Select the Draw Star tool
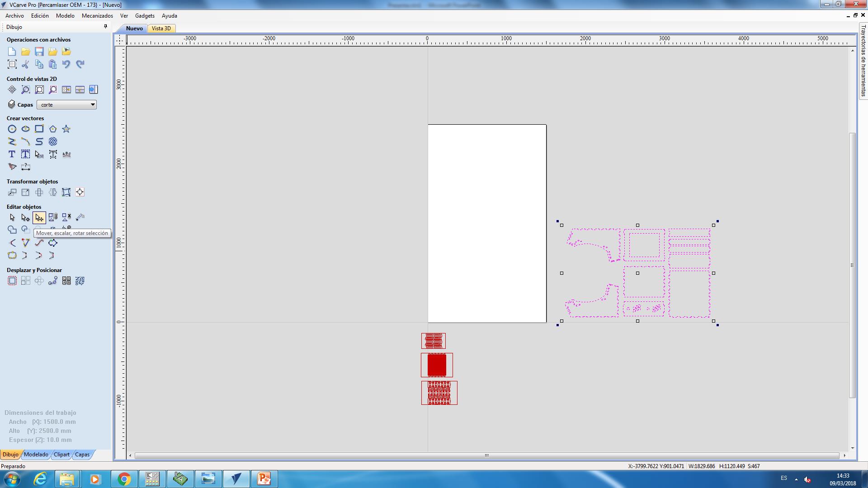This screenshot has height=488, width=868. pyautogui.click(x=66, y=129)
